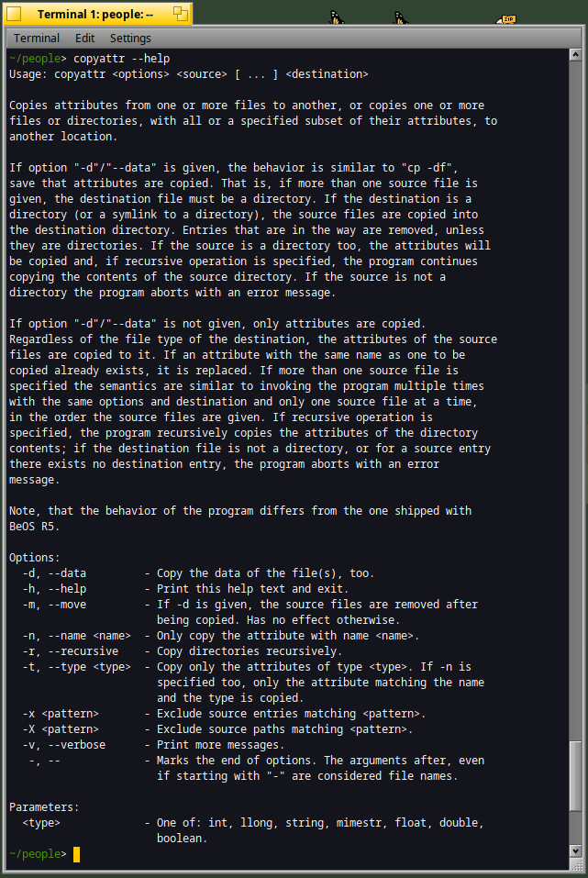Click the yellow cursor at the prompt

point(77,854)
